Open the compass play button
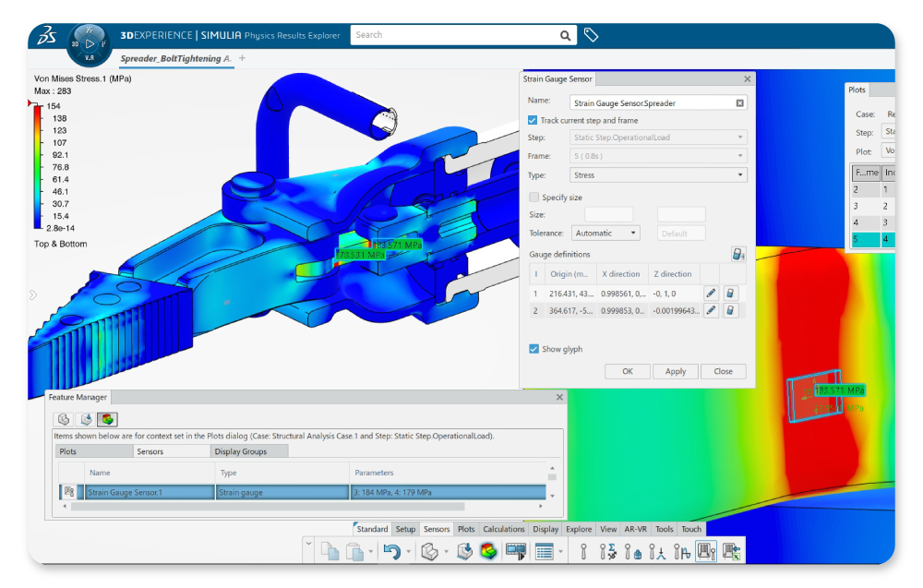The image size is (923, 588). [90, 43]
